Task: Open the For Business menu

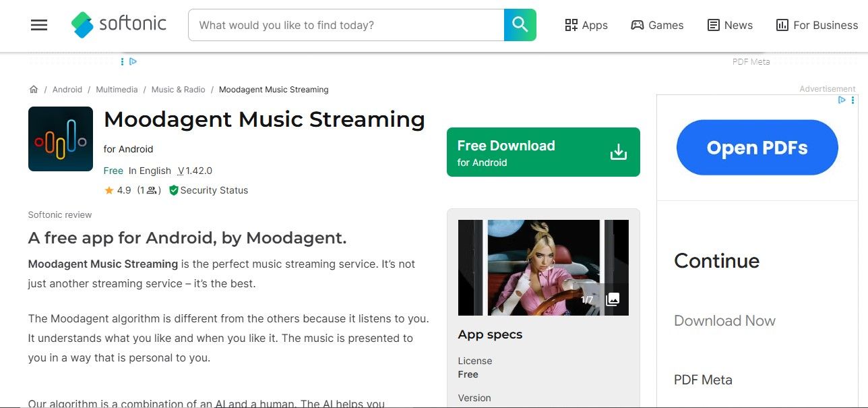Action: [x=817, y=25]
